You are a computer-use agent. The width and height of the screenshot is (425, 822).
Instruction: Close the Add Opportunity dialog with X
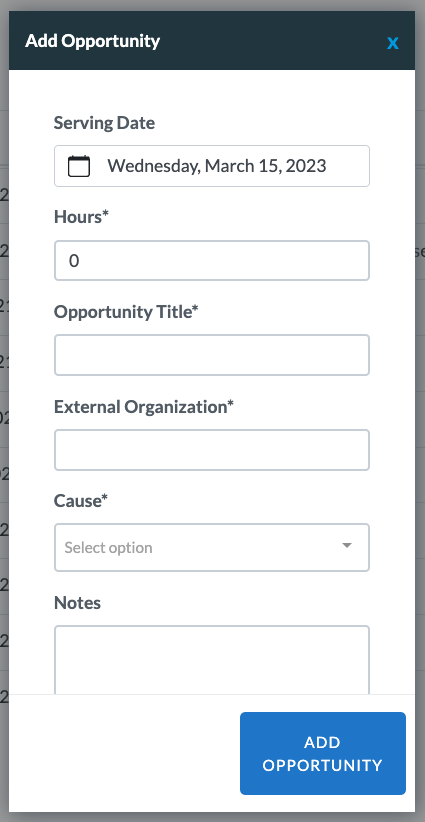[393, 42]
